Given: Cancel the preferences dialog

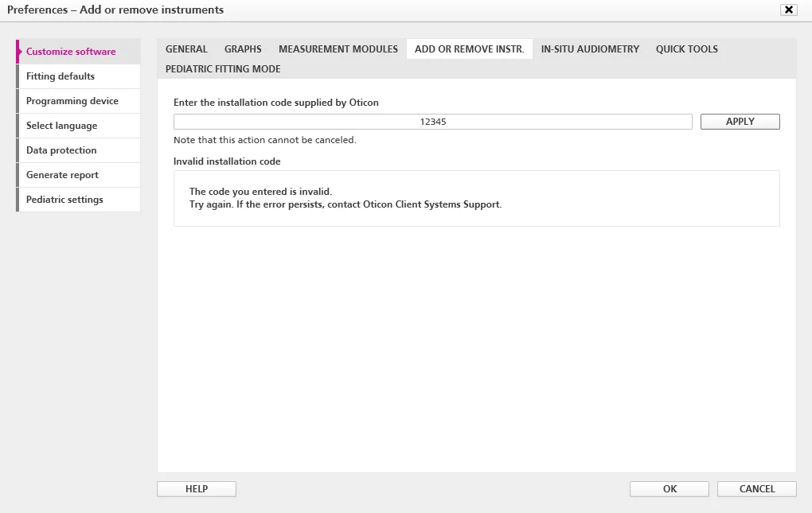Looking at the screenshot, I should tap(757, 489).
